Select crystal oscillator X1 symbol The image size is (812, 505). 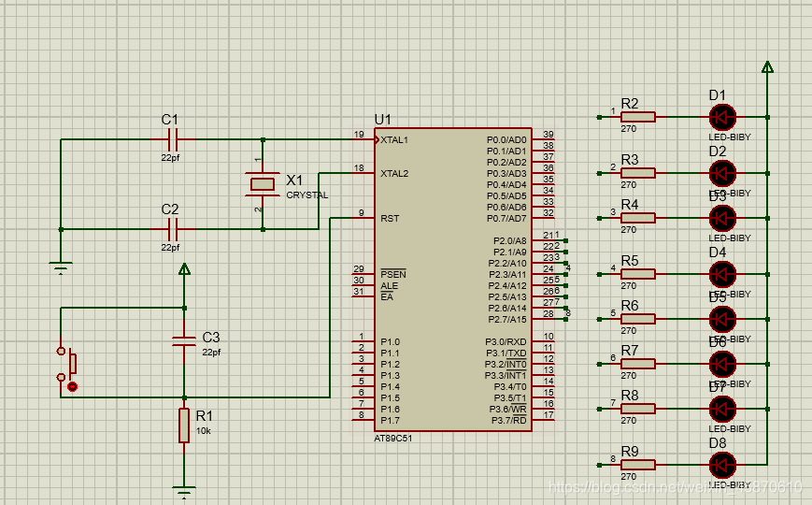click(263, 184)
